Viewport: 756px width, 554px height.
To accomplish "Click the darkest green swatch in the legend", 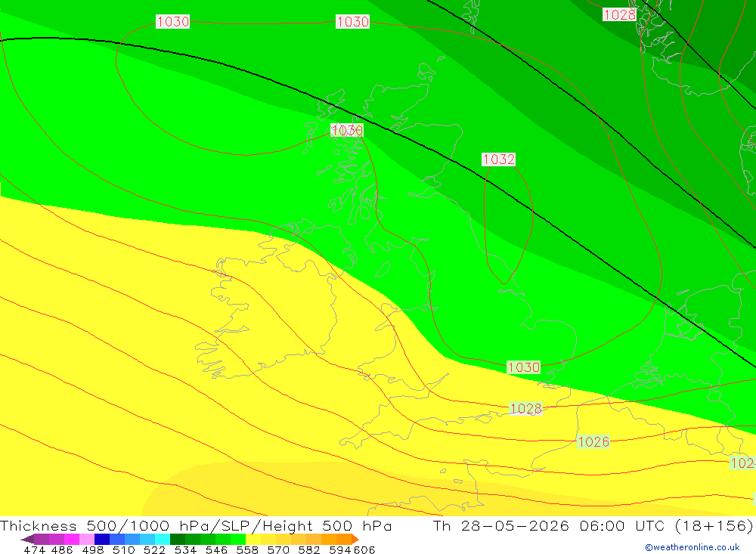I will tap(178, 539).
